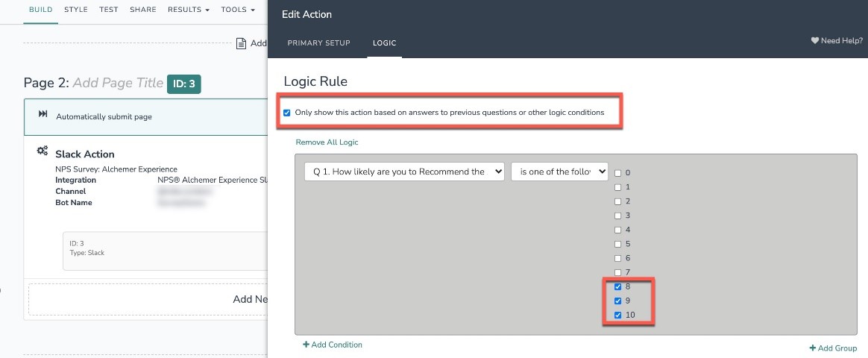Click the Remove All Logic link
Viewport: 868px width, 358px height.
(x=327, y=142)
